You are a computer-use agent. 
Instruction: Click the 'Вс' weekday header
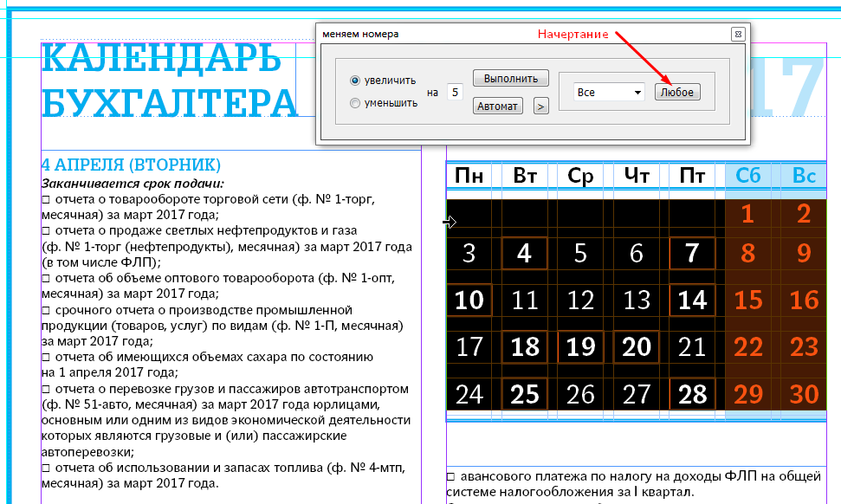tap(804, 175)
